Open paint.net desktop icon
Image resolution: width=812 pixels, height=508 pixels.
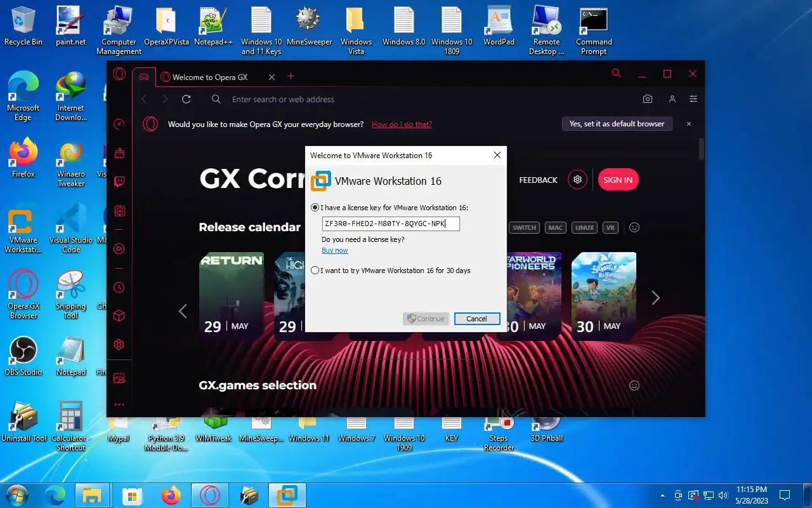pos(70,27)
